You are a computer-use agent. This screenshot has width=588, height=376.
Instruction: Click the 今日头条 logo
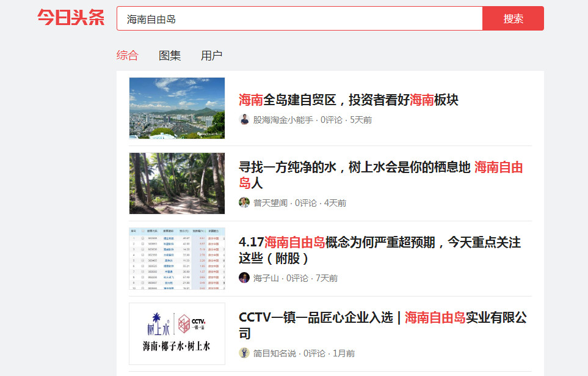tap(71, 18)
